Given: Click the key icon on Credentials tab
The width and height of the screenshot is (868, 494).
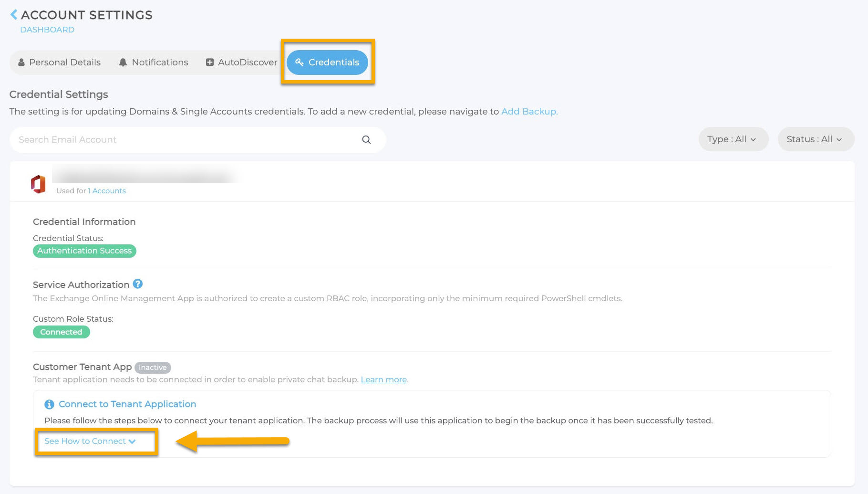Looking at the screenshot, I should 300,63.
